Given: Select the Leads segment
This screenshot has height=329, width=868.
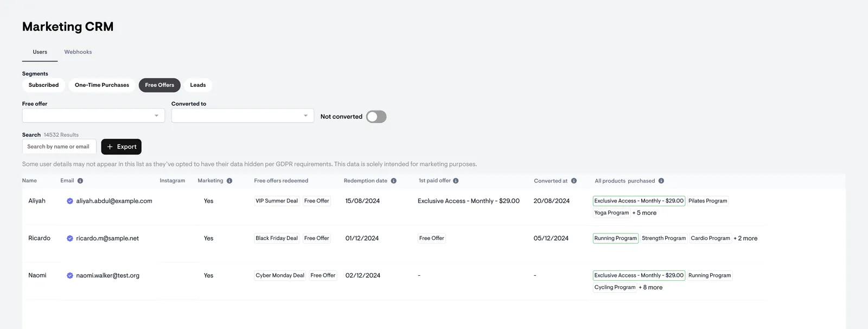Looking at the screenshot, I should 198,85.
